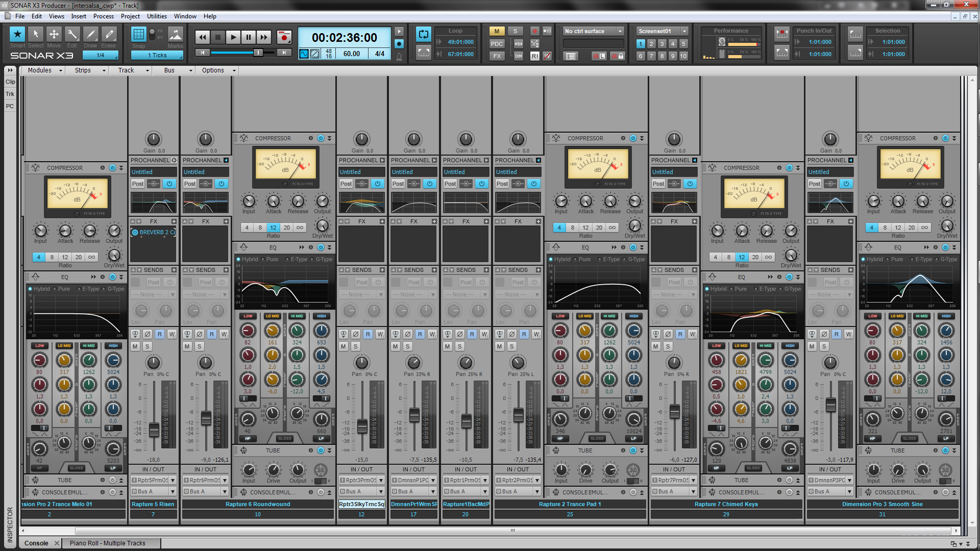Click Post button on Rapture 5 Risen ProChannel
Screen dimensions: 980x551
(x=138, y=184)
